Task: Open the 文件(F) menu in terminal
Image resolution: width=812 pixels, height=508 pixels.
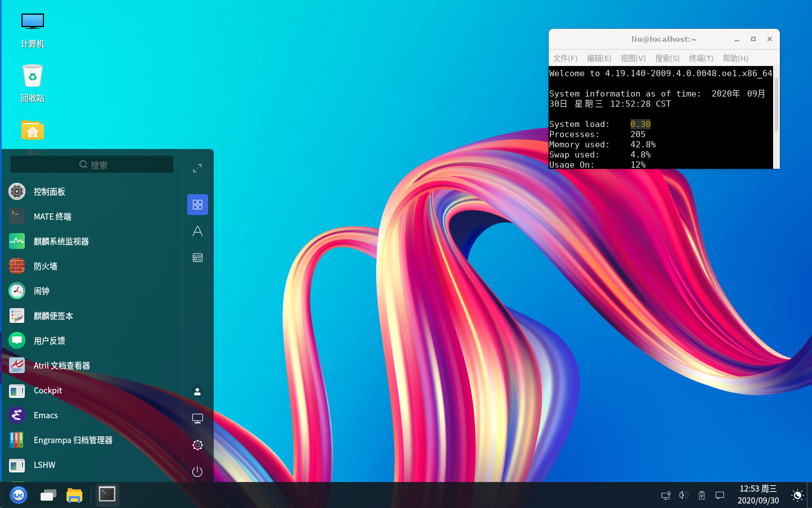Action: click(x=565, y=58)
